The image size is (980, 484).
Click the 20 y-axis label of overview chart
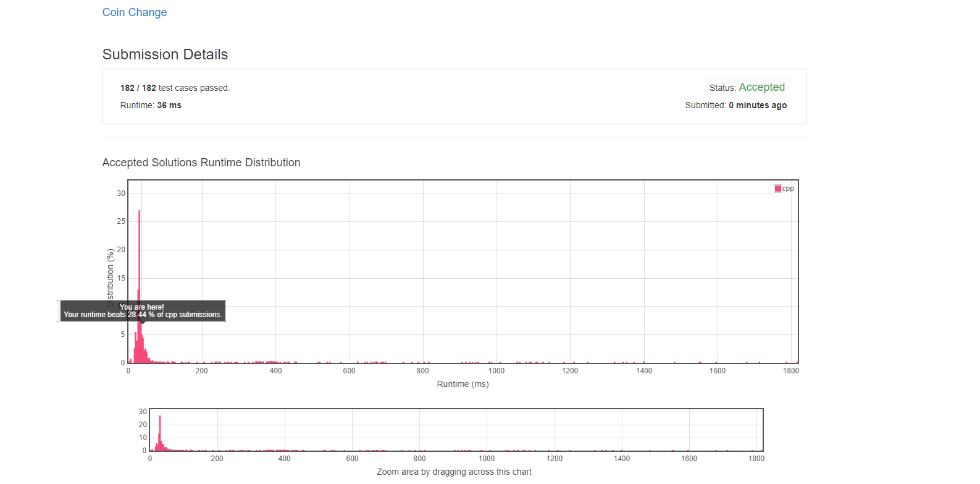pos(143,425)
